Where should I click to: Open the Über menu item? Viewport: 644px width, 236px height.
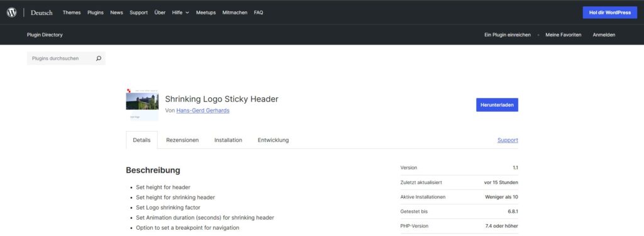(x=160, y=13)
